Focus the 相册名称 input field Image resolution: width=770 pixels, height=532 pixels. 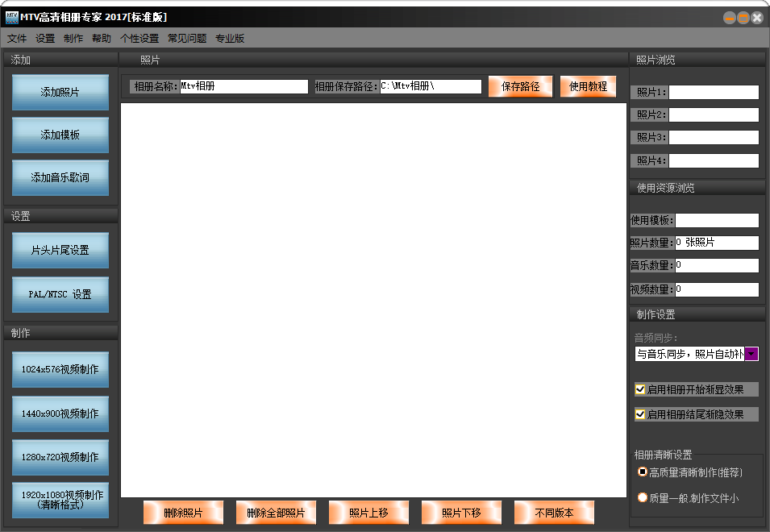tap(244, 86)
